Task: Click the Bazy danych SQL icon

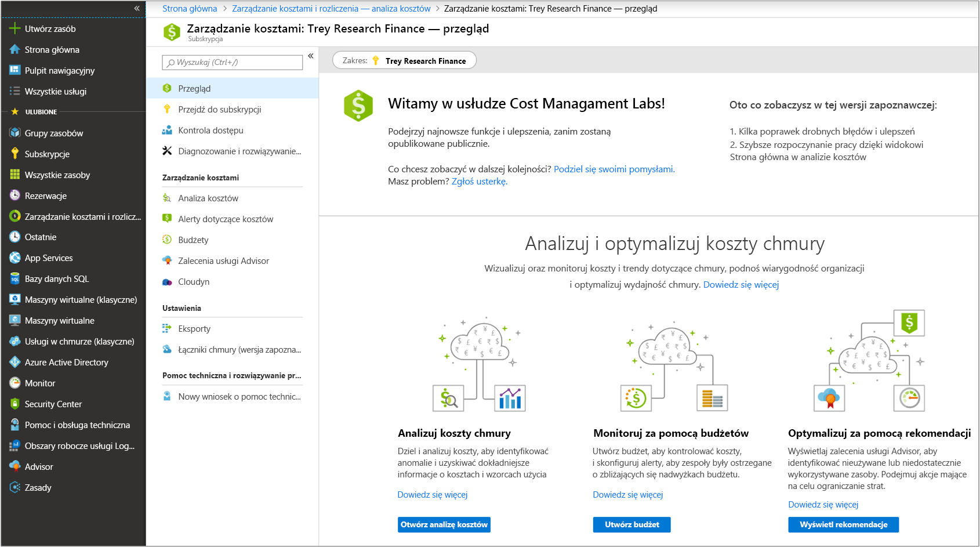Action: (x=15, y=278)
